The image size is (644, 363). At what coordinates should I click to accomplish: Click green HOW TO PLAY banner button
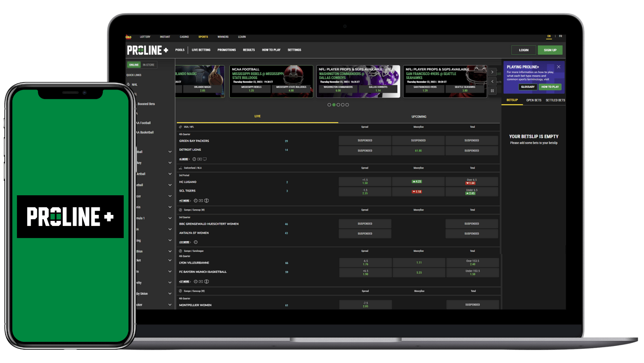click(550, 87)
